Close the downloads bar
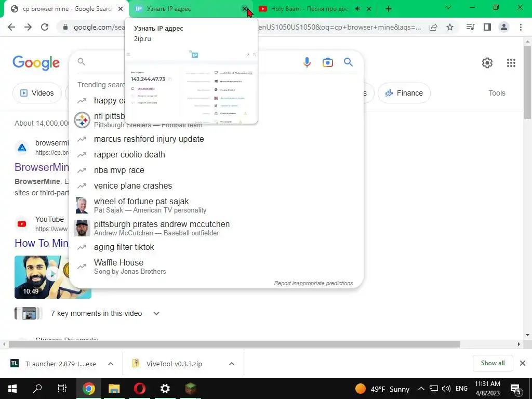532x399 pixels. 523,363
